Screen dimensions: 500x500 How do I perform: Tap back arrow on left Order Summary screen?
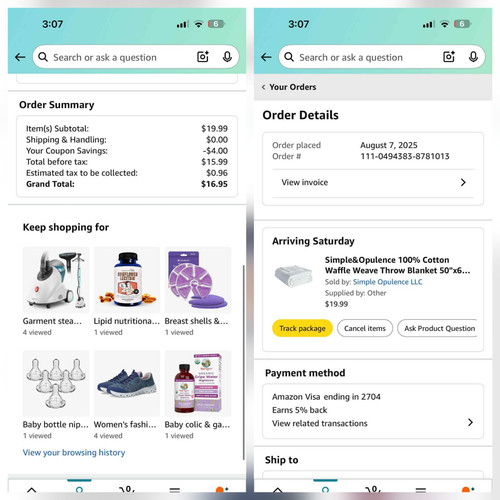coord(20,57)
